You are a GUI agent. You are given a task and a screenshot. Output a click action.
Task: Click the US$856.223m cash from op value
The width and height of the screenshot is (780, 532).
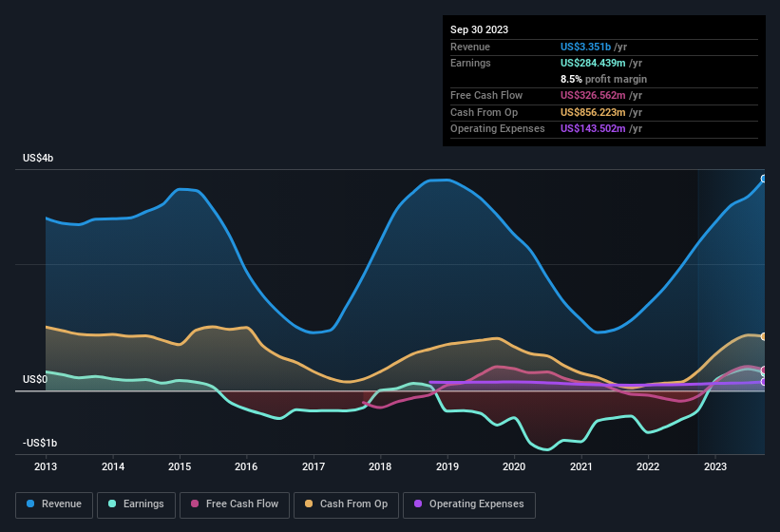(593, 112)
